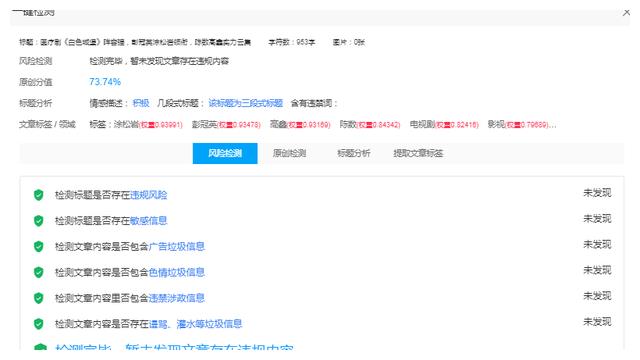Viewport: 640px width, 360px height.
Task: Close the detection dialog with the X
Action: pos(626,13)
